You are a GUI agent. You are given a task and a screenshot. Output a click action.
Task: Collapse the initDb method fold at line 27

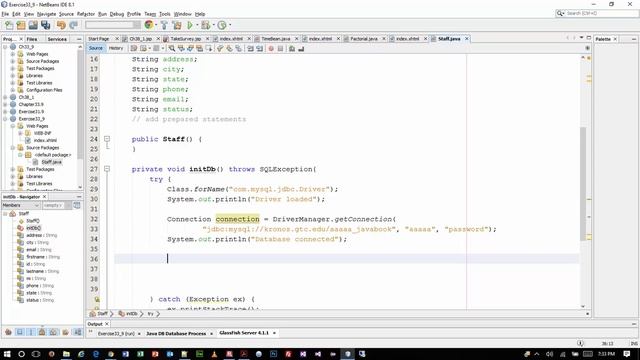[x=107, y=169]
